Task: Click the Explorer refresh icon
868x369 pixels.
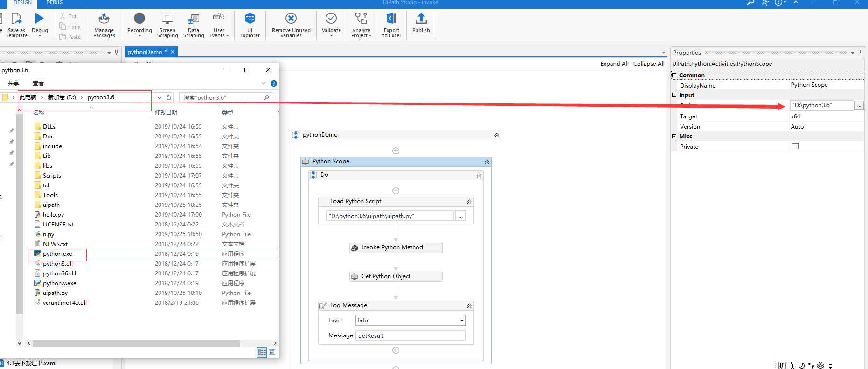Action: pyautogui.click(x=169, y=97)
